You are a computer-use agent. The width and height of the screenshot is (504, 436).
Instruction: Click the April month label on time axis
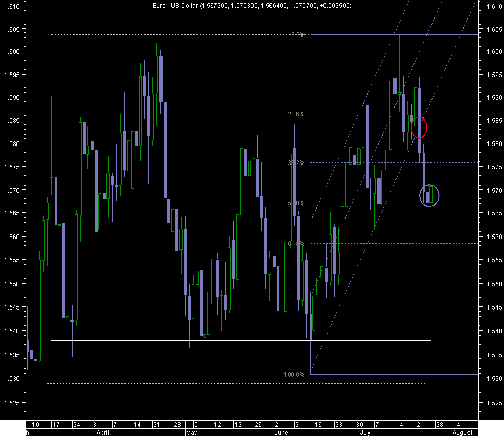tap(103, 432)
